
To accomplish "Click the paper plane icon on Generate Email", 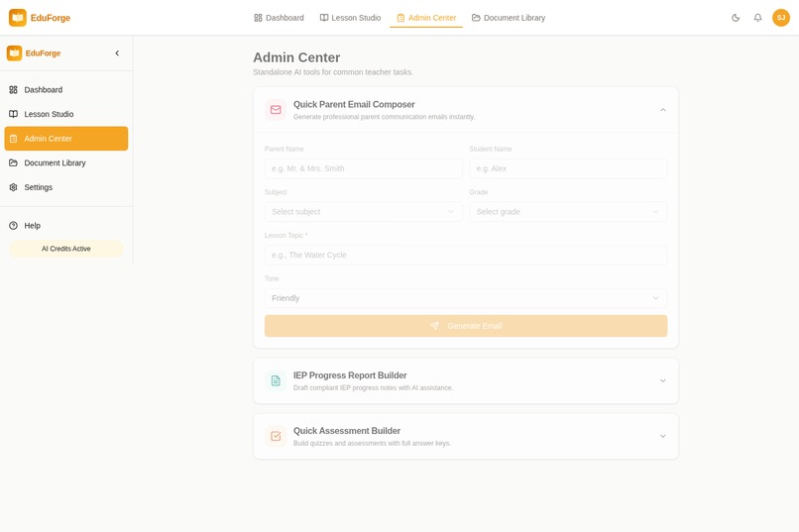I will pyautogui.click(x=434, y=326).
